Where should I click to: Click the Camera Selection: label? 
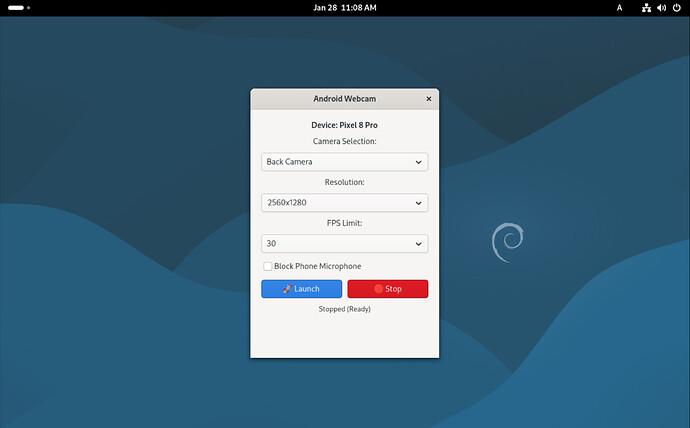click(x=345, y=141)
